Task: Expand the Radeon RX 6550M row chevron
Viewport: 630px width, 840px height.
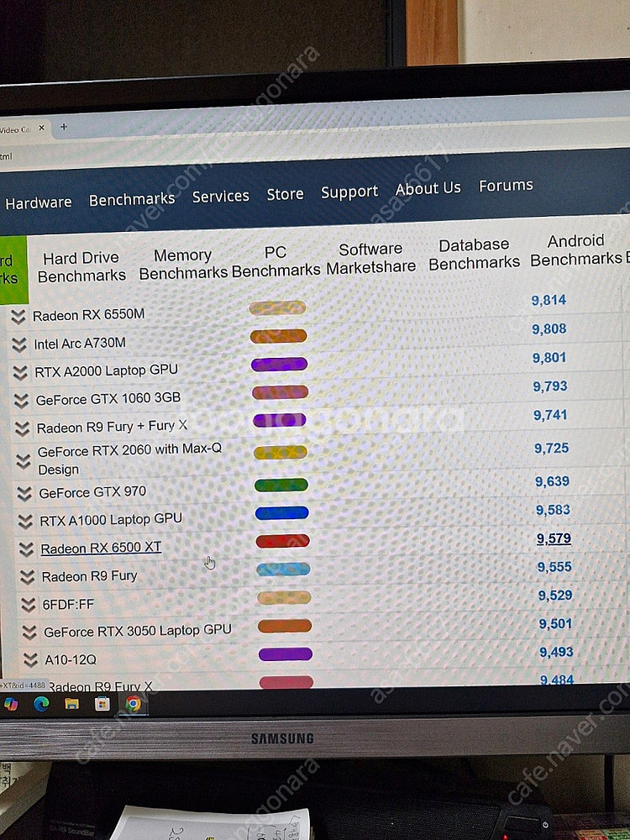Action: pyautogui.click(x=18, y=317)
